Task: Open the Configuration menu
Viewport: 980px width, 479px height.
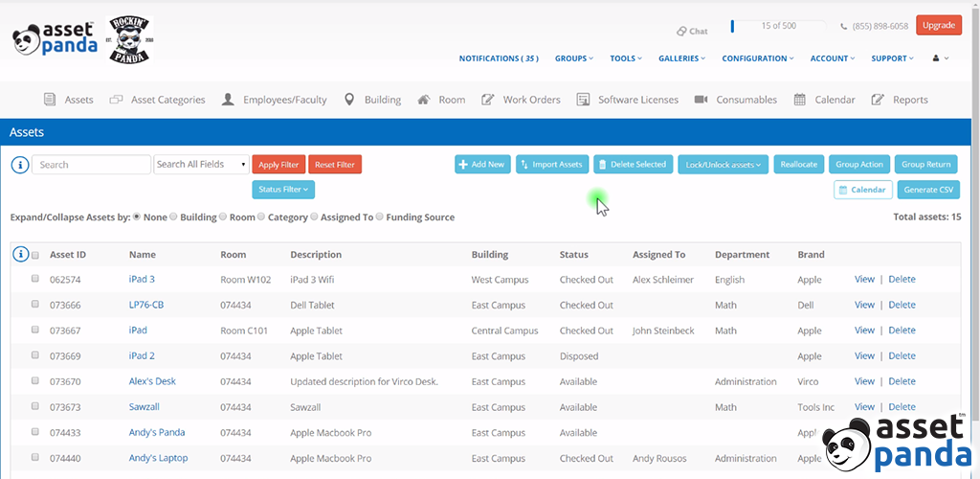Action: pos(758,58)
